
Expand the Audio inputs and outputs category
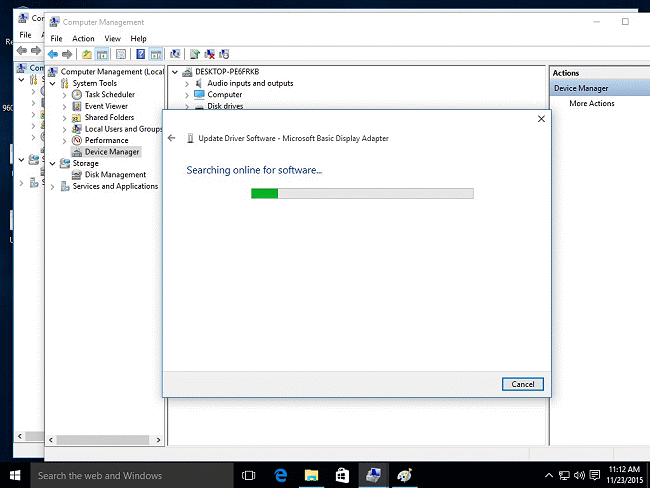(x=187, y=83)
